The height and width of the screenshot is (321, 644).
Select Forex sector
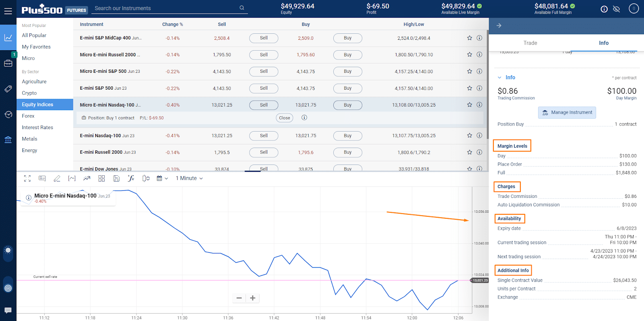click(28, 116)
